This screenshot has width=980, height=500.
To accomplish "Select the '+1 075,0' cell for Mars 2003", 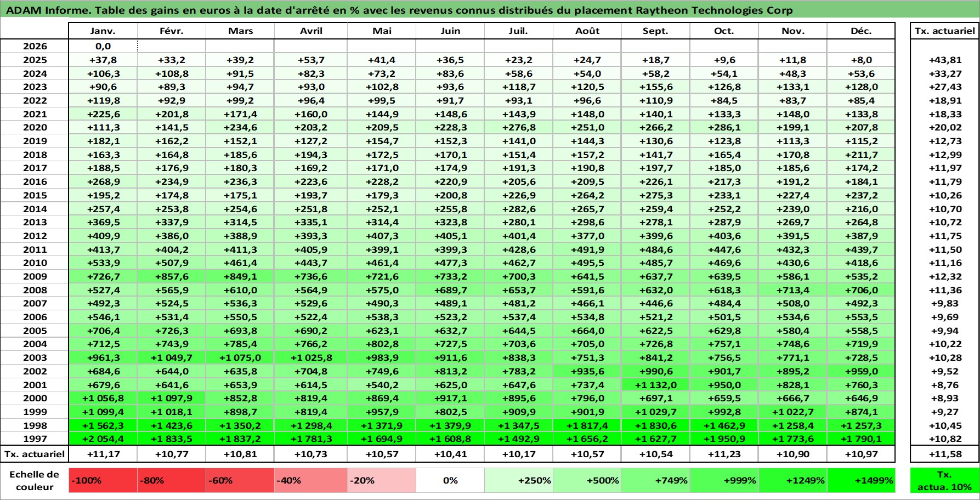I will coord(240,357).
